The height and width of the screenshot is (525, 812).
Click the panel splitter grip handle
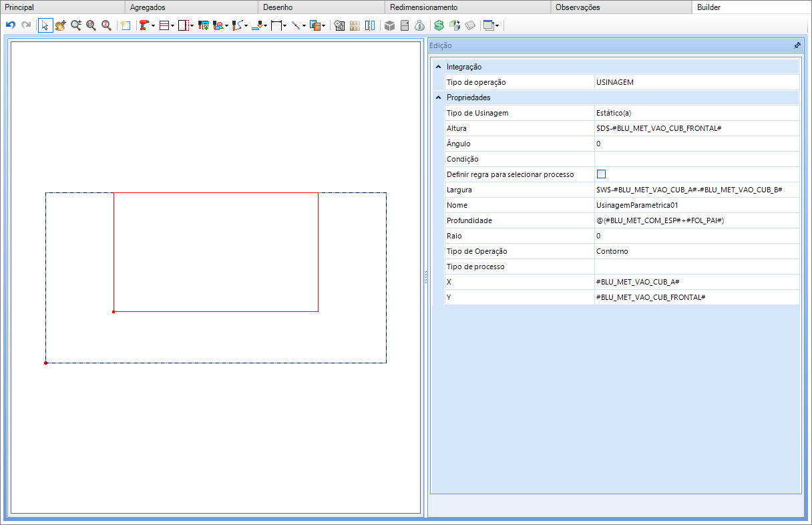[425, 278]
